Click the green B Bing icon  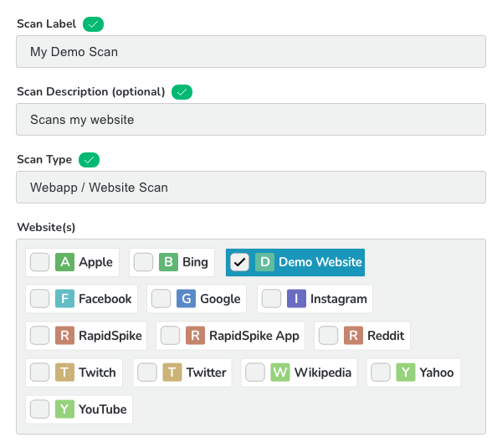coord(168,262)
